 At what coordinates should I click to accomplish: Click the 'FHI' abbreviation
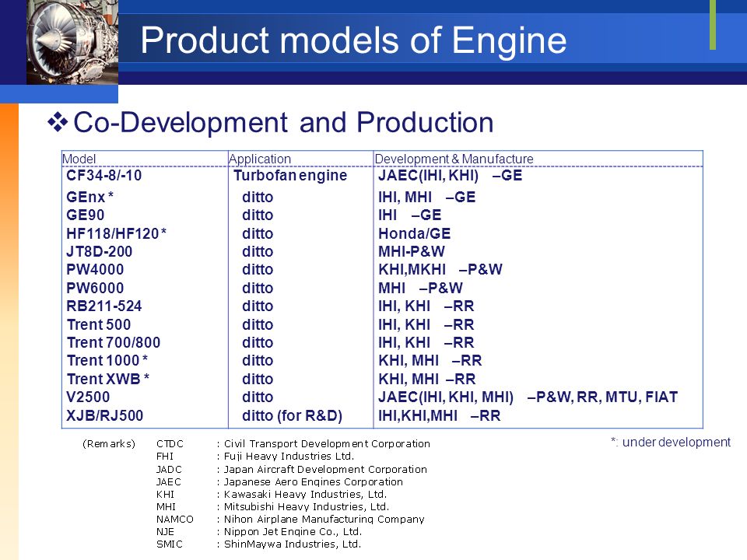(x=165, y=457)
